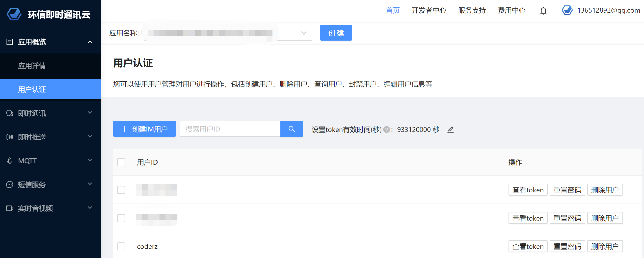Select the 短信服务 sidebar icon
644x258 pixels.
tap(9, 184)
